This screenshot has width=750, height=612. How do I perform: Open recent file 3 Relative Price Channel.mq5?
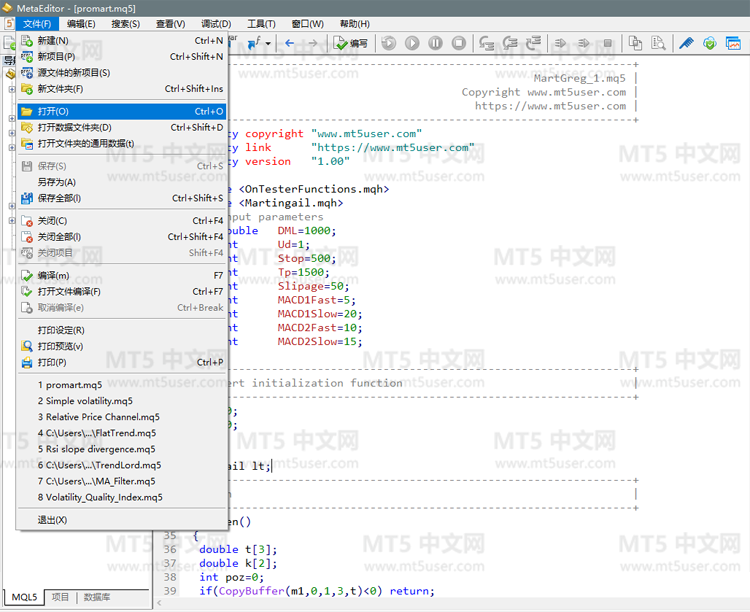(122, 417)
